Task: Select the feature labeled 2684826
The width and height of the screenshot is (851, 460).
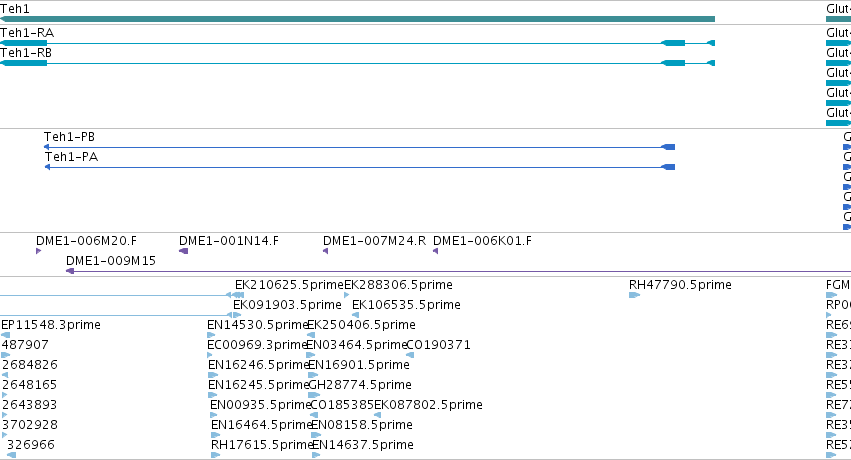Action: pos(30,365)
